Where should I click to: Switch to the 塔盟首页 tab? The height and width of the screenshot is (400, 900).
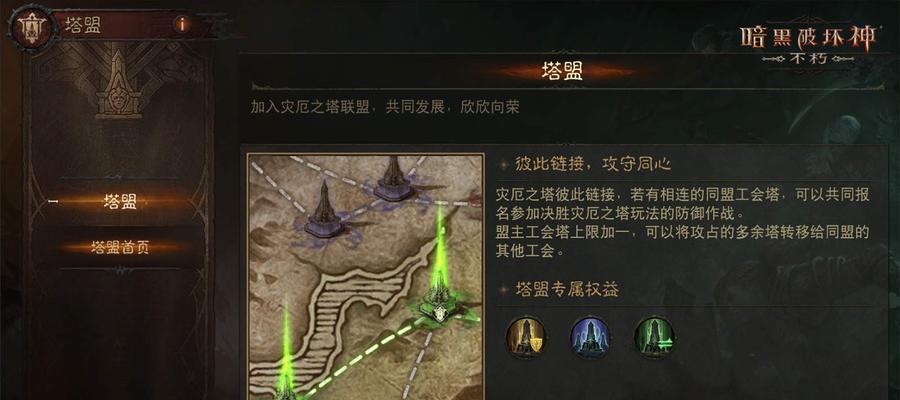119,247
